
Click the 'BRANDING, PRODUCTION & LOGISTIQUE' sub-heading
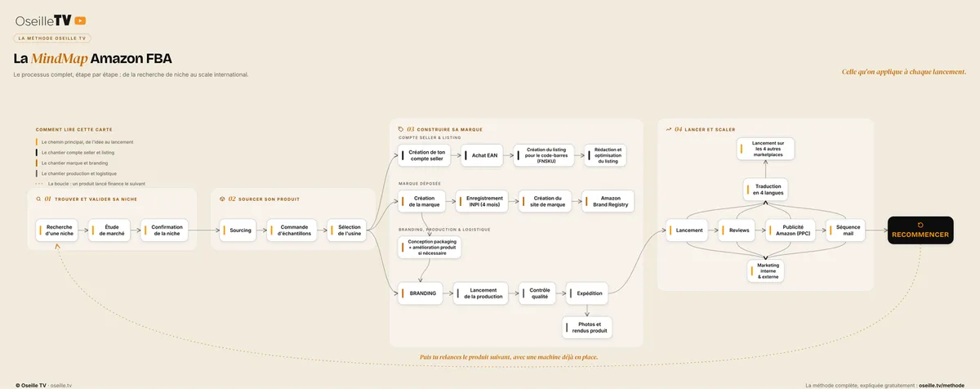(x=444, y=230)
